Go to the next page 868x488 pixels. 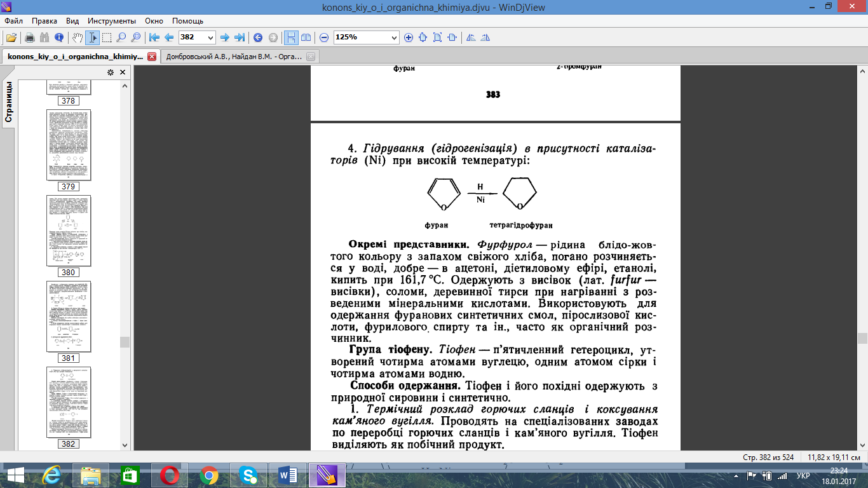[x=226, y=37]
